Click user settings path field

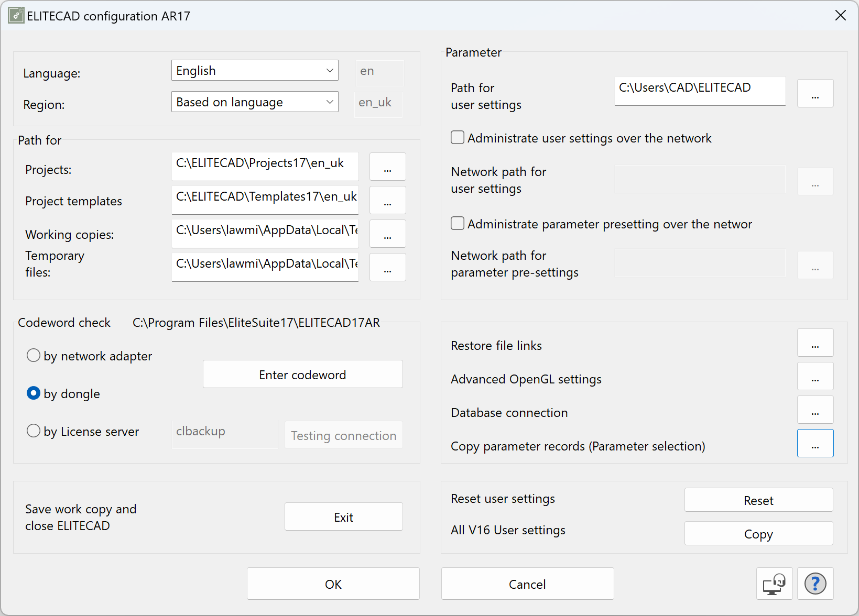[700, 91]
